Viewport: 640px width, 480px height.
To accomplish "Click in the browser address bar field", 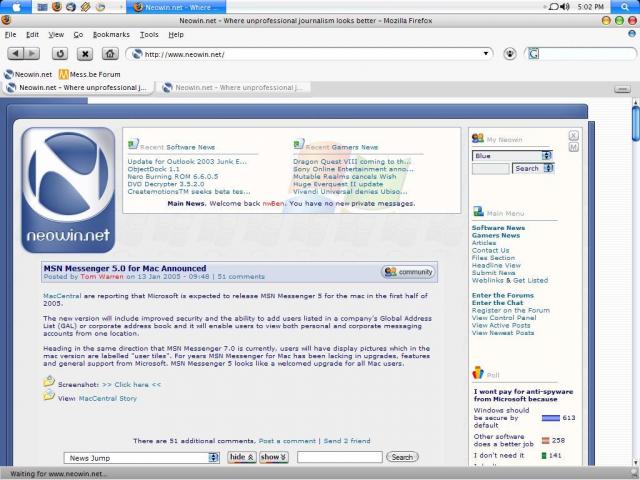I will point(310,53).
